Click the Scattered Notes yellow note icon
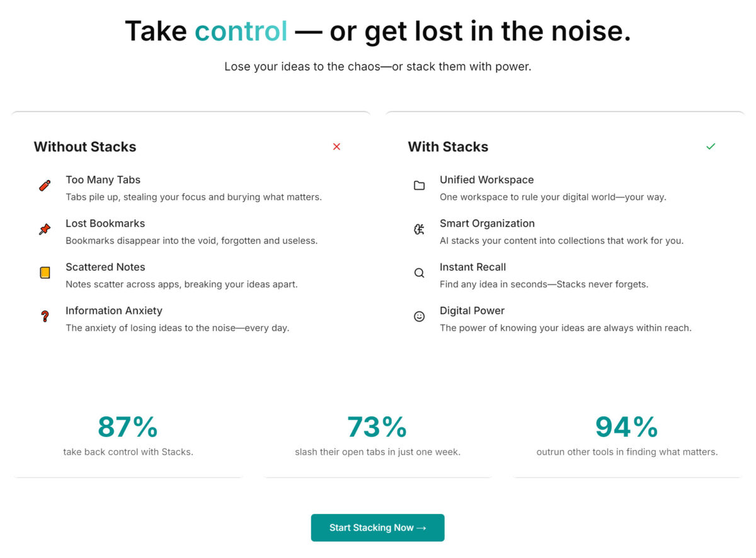This screenshot has height=558, width=756. pos(45,273)
